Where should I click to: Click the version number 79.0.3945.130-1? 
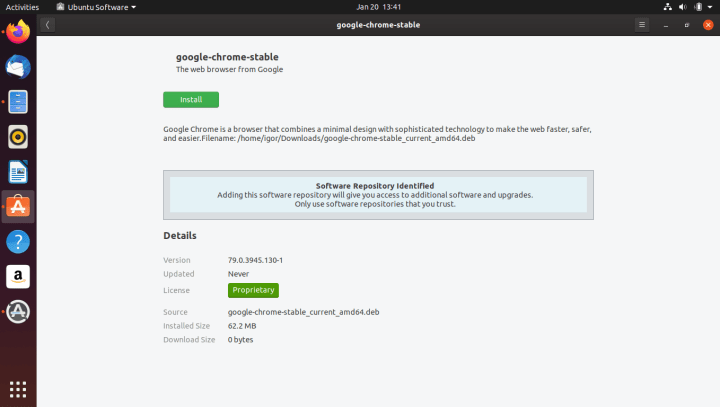255,260
